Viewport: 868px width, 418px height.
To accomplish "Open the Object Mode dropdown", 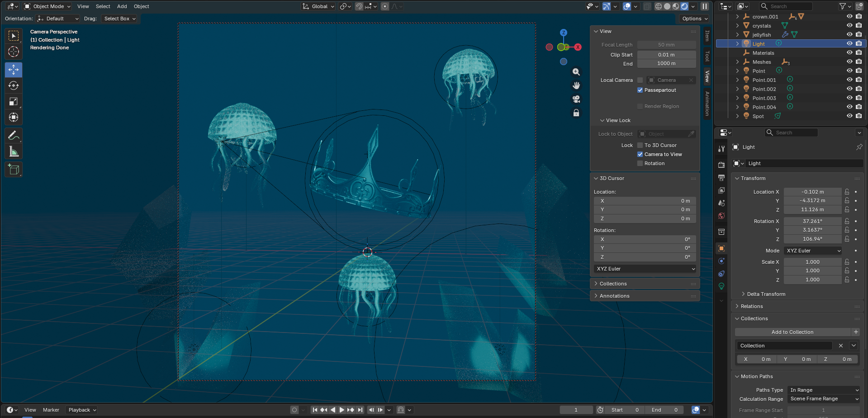I will pyautogui.click(x=47, y=6).
